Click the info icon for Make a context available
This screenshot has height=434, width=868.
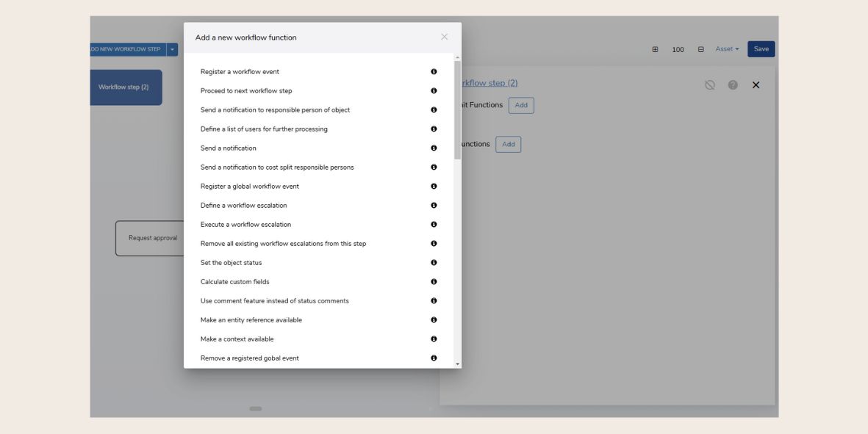(x=434, y=339)
